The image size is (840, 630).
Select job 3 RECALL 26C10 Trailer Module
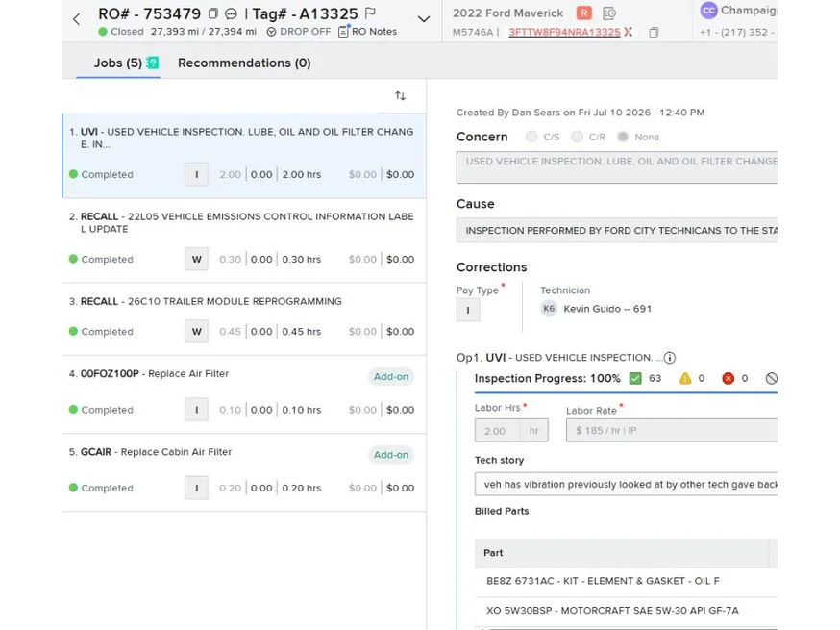pyautogui.click(x=244, y=319)
